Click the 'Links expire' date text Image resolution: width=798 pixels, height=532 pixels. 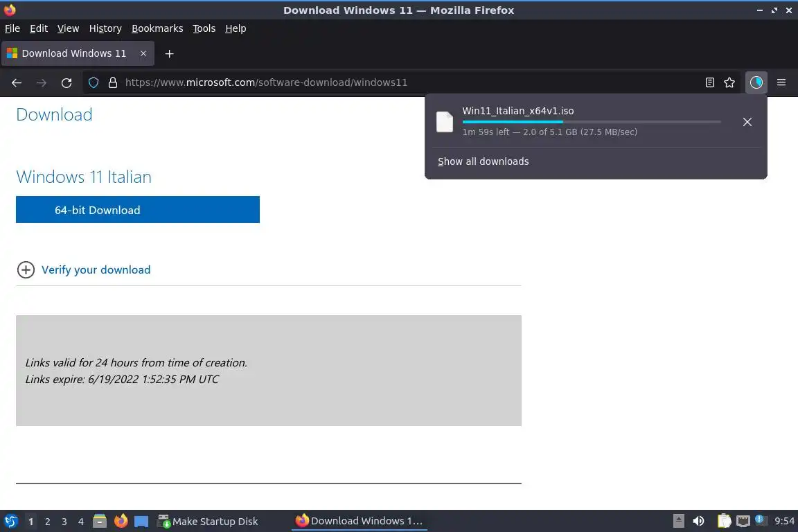tap(122, 380)
